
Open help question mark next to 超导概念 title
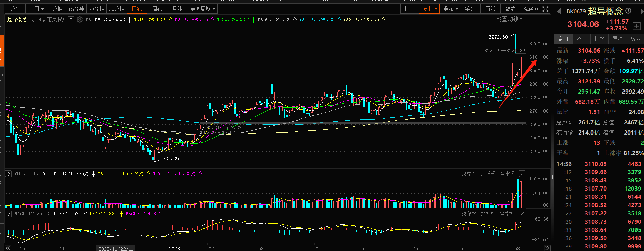click(x=71, y=20)
